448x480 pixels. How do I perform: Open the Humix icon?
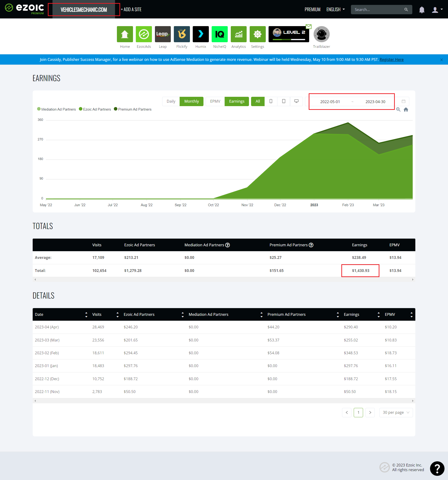coord(201,34)
